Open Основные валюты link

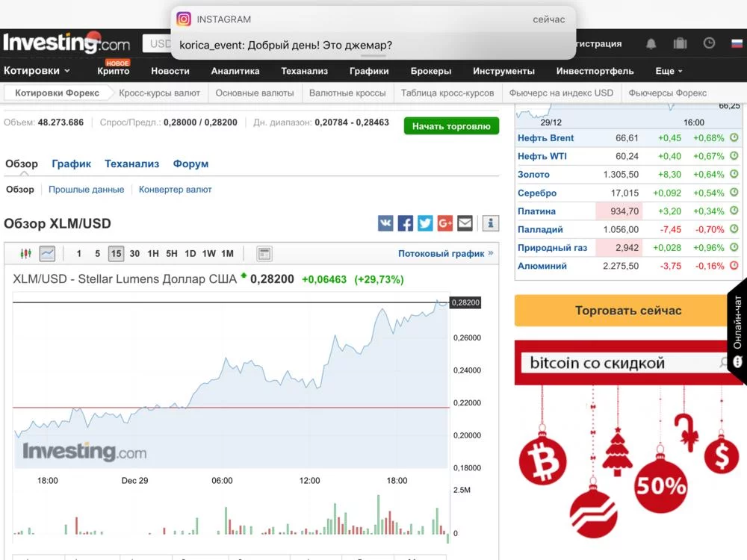[x=255, y=93]
